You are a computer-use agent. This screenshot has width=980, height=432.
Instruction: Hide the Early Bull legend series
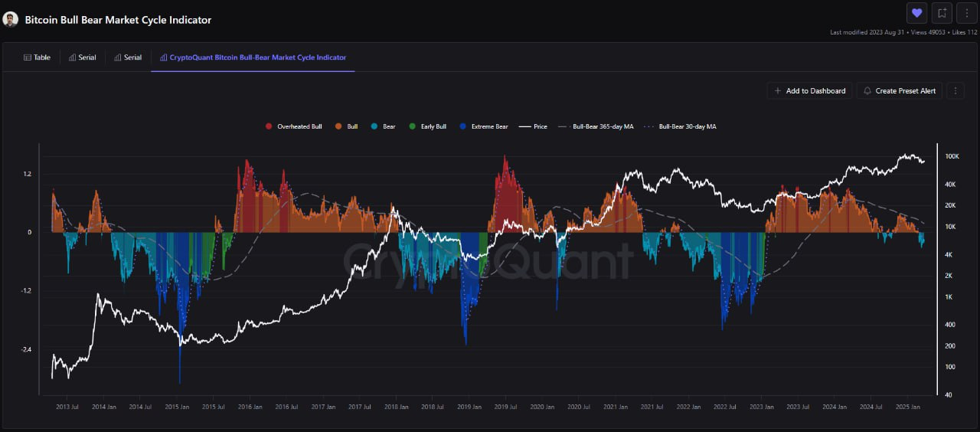click(427, 126)
